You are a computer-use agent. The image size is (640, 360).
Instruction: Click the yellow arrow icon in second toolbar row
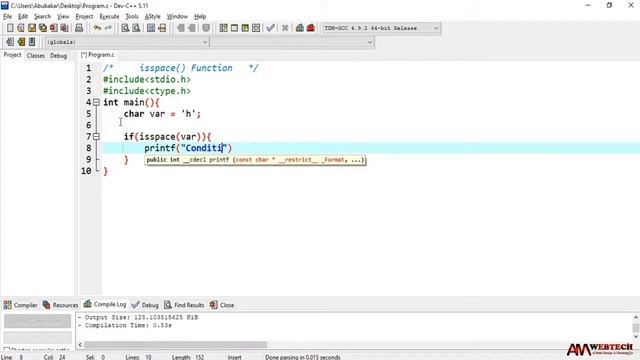pos(21,42)
